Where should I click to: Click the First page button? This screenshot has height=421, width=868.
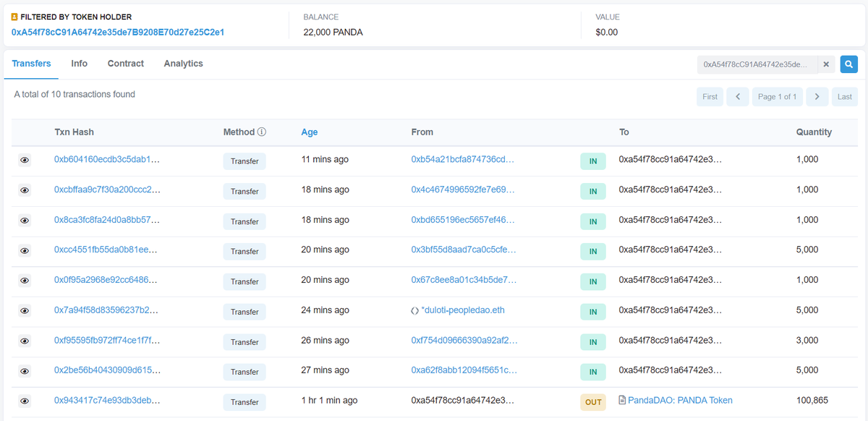coord(710,96)
